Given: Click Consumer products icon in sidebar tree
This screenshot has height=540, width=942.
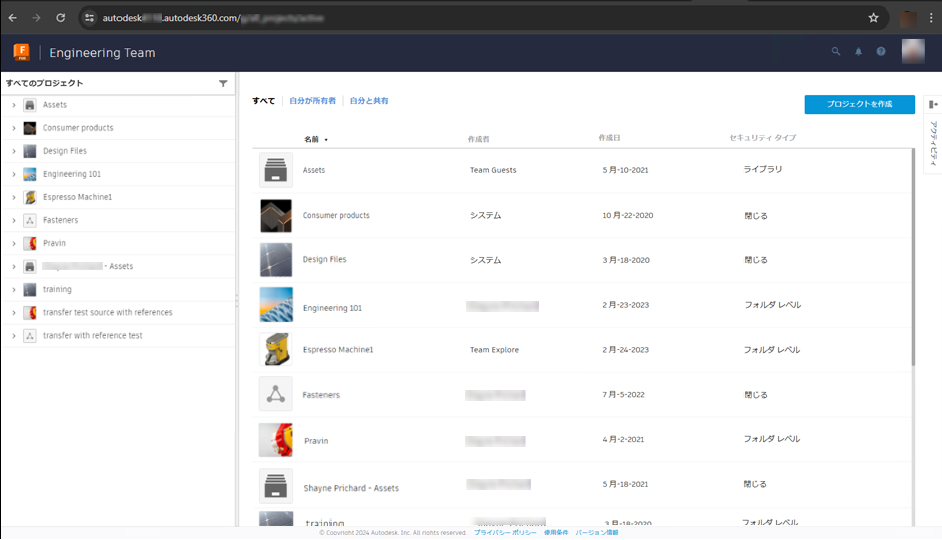Looking at the screenshot, I should [x=29, y=128].
